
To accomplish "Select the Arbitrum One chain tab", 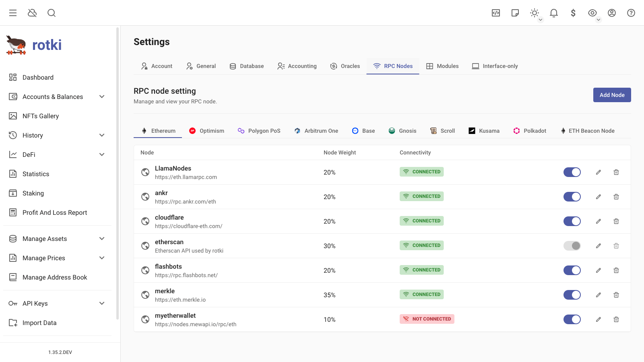I will point(316,131).
